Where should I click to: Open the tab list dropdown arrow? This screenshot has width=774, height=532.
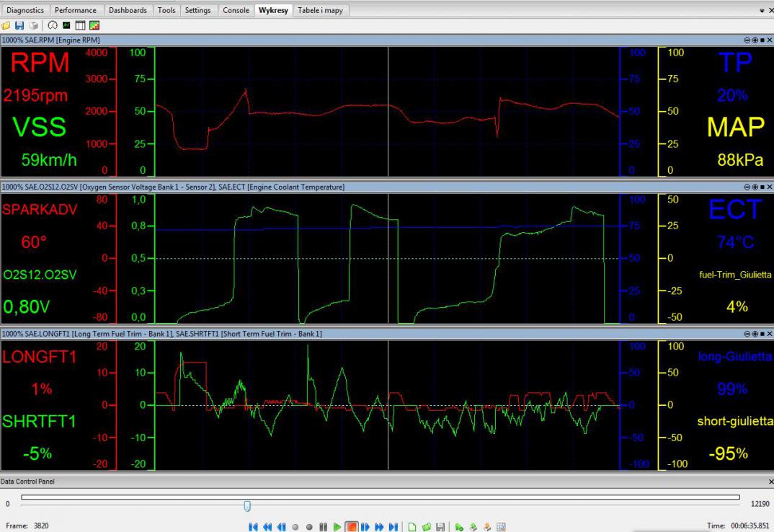click(x=762, y=10)
